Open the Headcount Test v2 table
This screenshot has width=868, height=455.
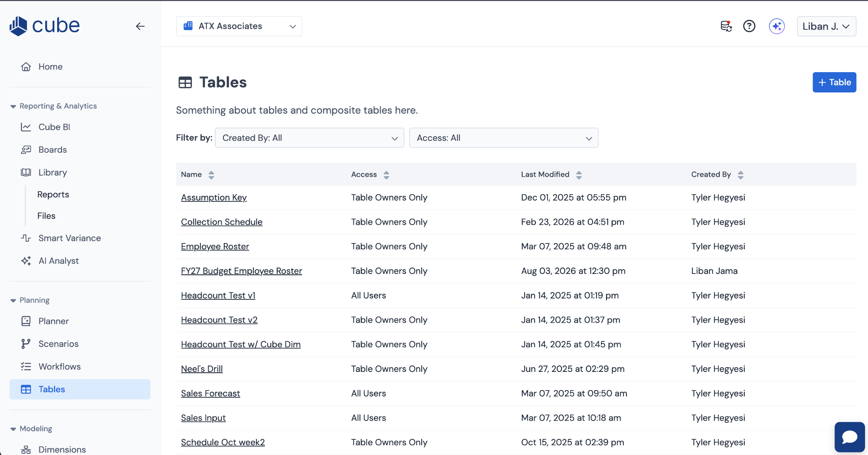click(219, 320)
